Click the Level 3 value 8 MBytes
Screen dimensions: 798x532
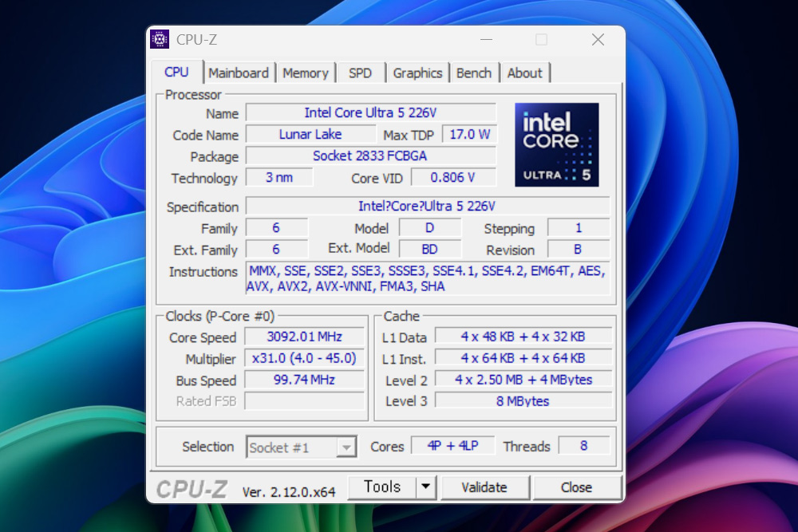tap(523, 401)
